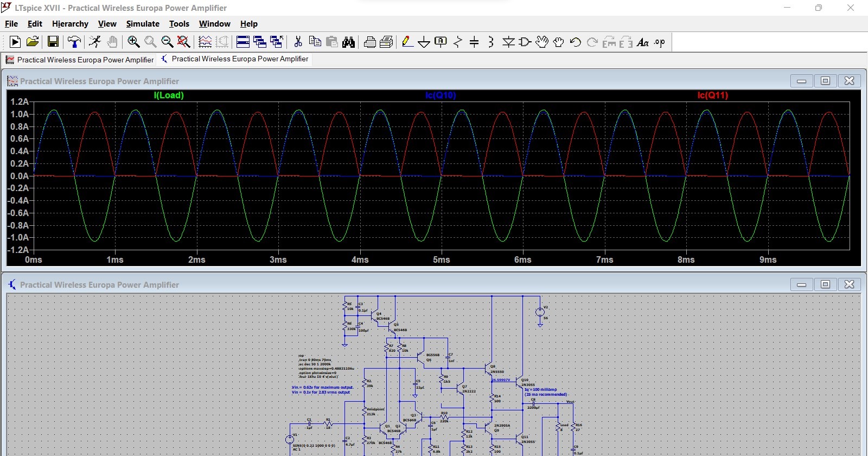
Task: Open the Tools menu
Action: (x=179, y=24)
